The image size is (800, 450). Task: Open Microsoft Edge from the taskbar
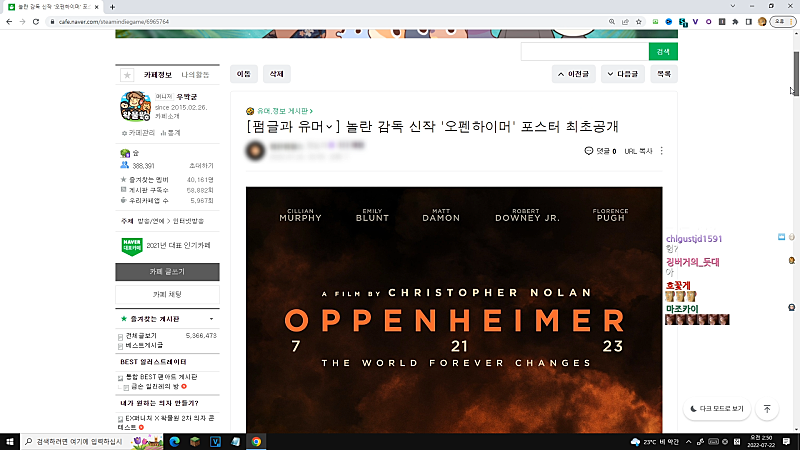point(174,441)
